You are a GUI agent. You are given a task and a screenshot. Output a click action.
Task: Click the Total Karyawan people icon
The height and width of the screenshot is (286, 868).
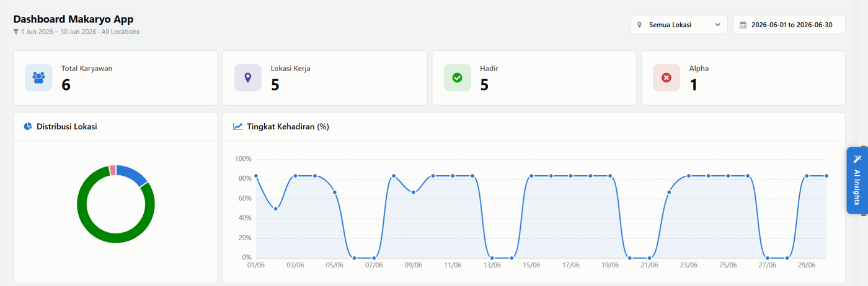coord(38,78)
